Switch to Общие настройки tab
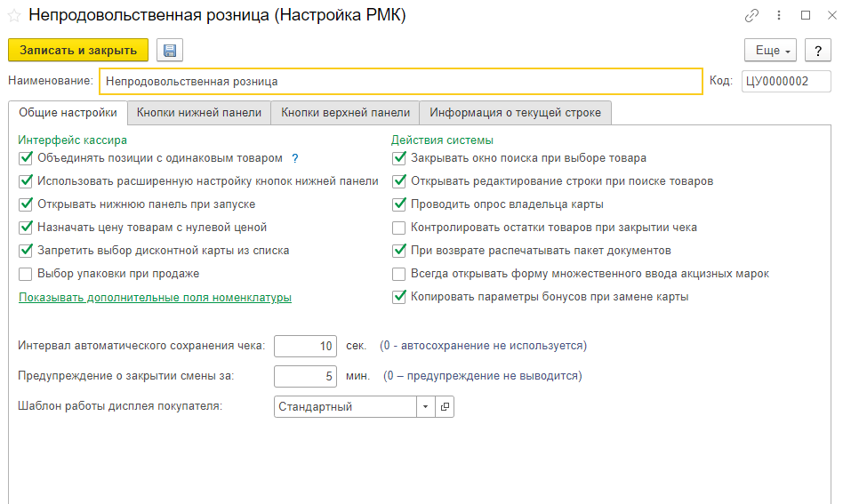 tap(68, 113)
